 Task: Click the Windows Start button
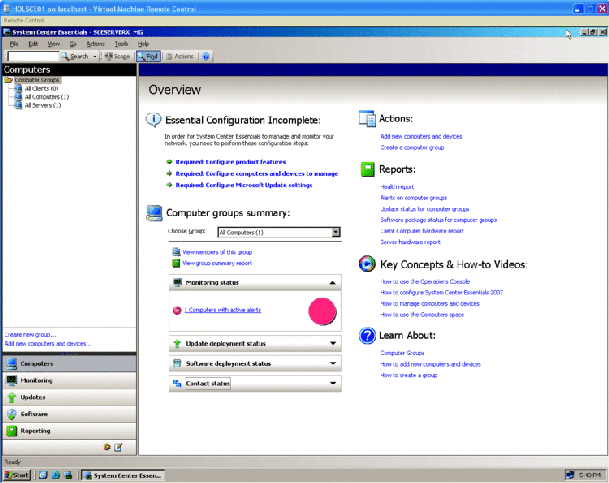[x=17, y=475]
